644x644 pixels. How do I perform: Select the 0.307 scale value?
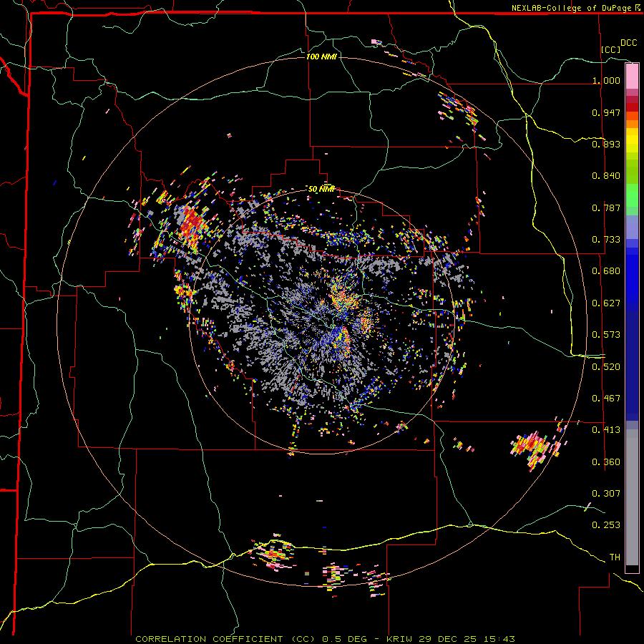point(606,494)
